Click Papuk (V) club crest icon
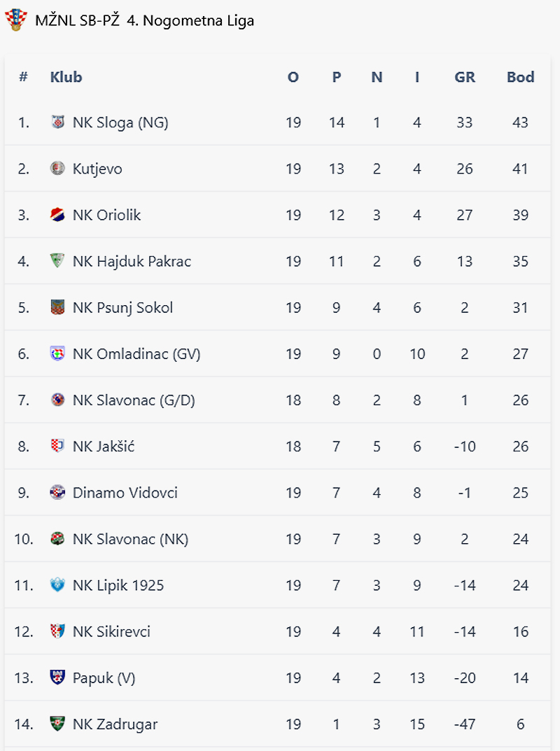The width and height of the screenshot is (560, 751). [57, 678]
